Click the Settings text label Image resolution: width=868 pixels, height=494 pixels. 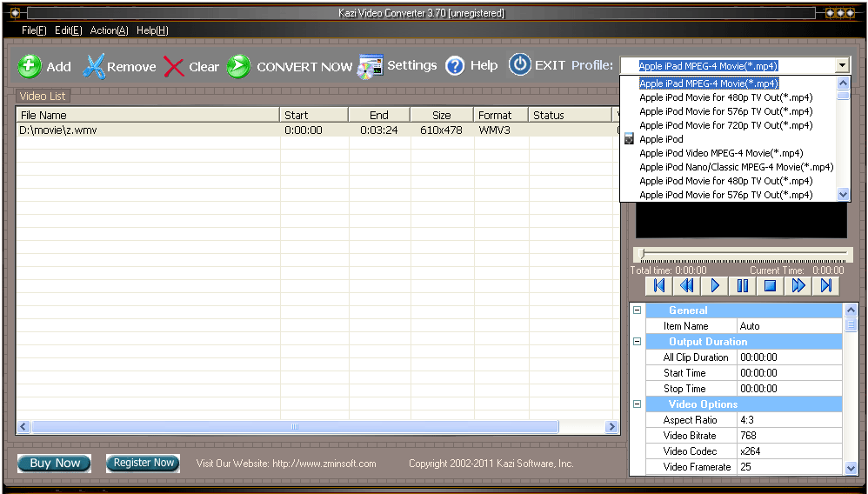[x=412, y=65]
